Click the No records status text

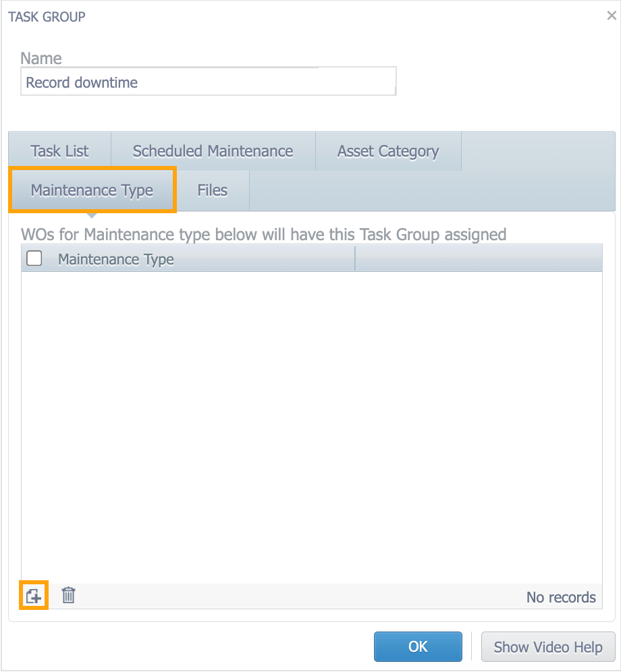tap(560, 597)
